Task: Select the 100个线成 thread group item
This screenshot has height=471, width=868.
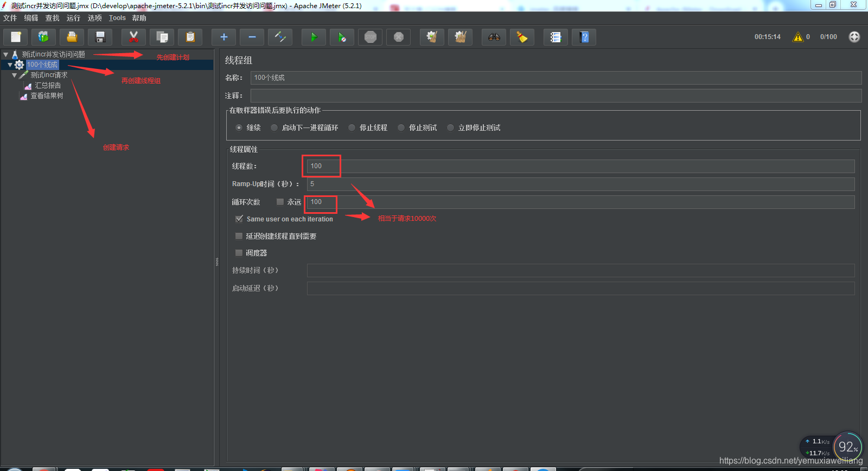Action: tap(42, 65)
